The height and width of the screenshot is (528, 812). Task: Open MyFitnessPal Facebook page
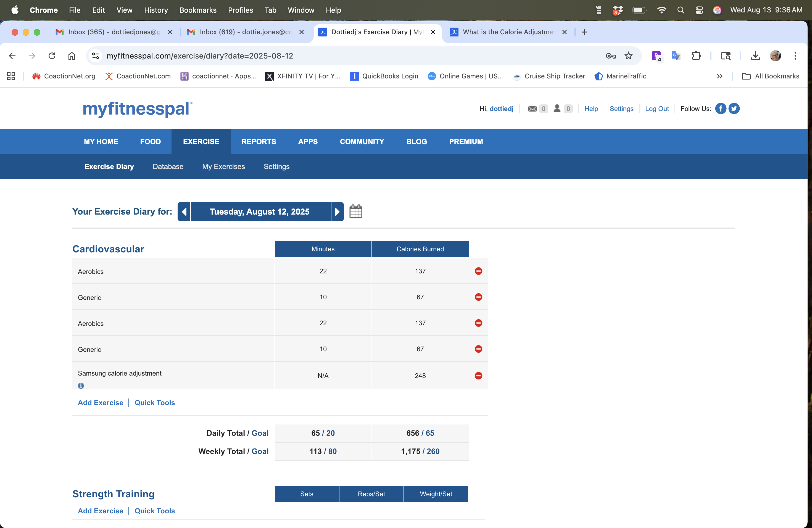(721, 109)
